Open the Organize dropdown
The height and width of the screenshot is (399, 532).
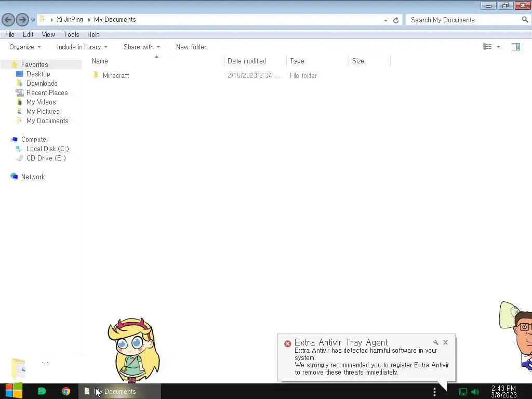(x=25, y=47)
